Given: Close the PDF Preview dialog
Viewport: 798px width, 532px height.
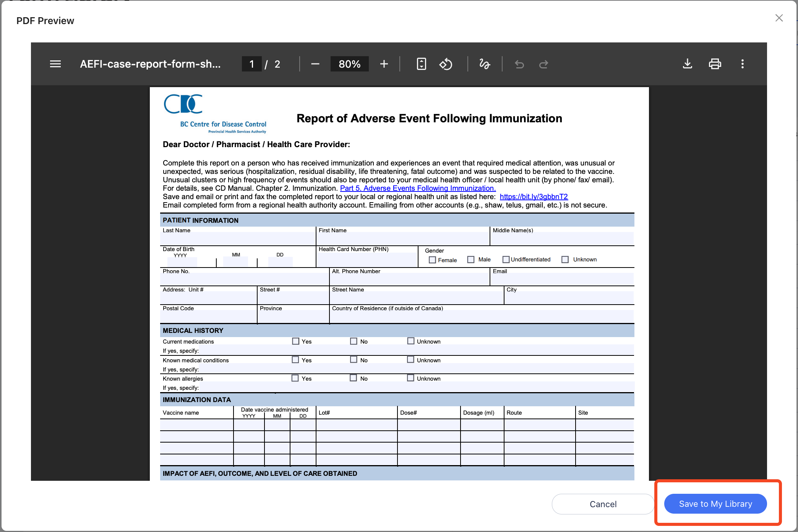Looking at the screenshot, I should 779,18.
